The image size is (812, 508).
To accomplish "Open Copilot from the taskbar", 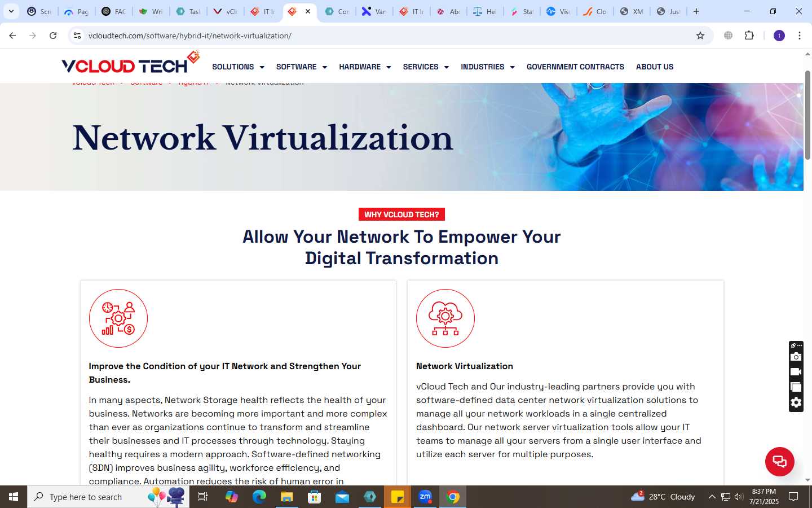I will pyautogui.click(x=232, y=497).
